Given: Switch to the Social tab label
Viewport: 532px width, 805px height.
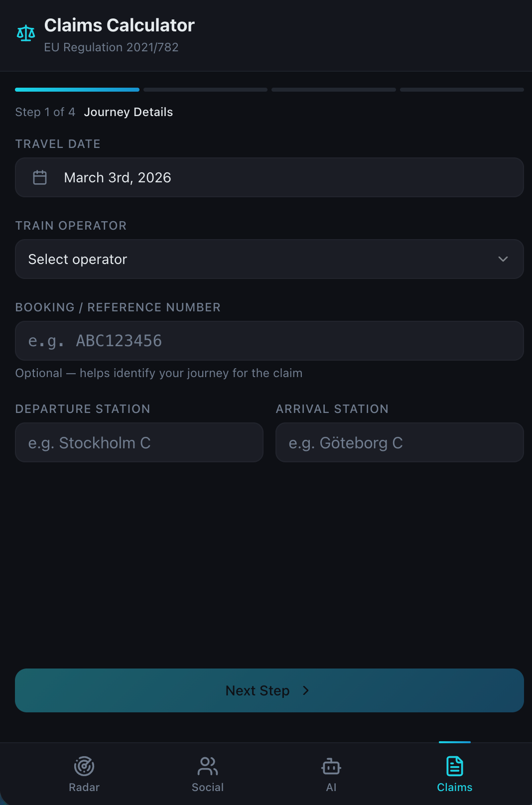Looking at the screenshot, I should pos(208,787).
